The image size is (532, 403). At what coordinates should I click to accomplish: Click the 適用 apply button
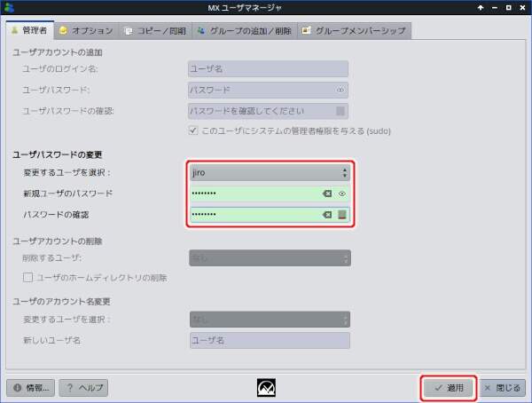click(x=448, y=388)
